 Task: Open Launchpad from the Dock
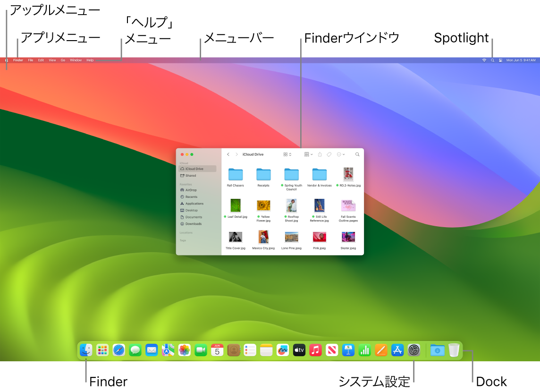pyautogui.click(x=102, y=350)
